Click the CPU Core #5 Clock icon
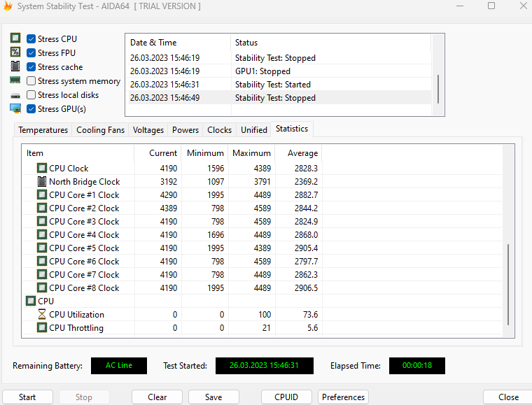Viewport: 532px width, 405px height. [42, 248]
